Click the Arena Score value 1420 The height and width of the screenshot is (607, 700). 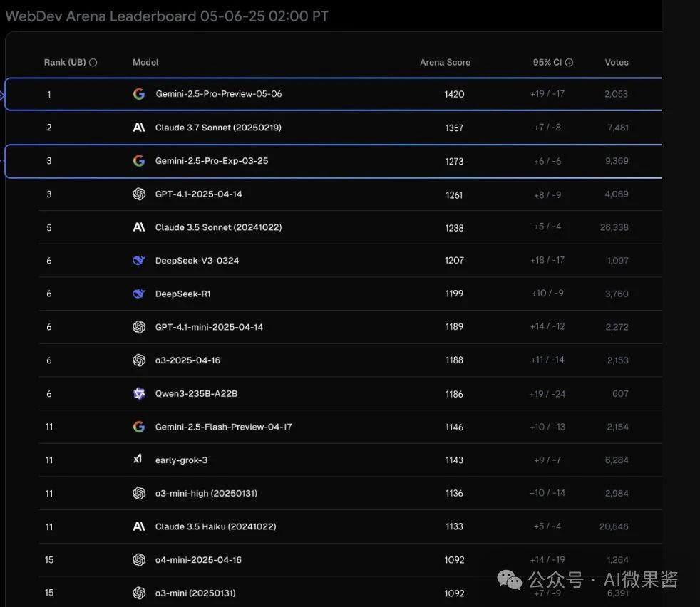pos(454,94)
